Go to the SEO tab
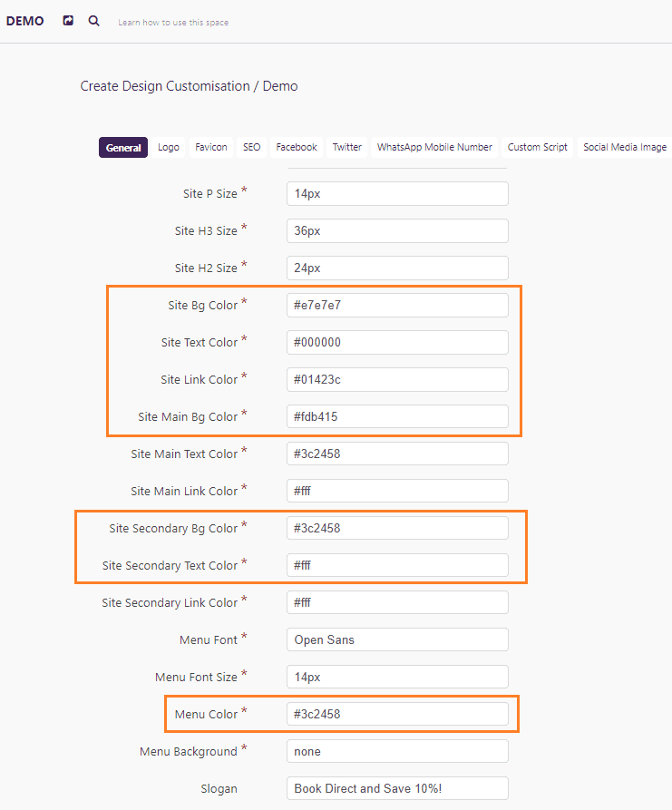The height and width of the screenshot is (810, 672). [x=251, y=147]
